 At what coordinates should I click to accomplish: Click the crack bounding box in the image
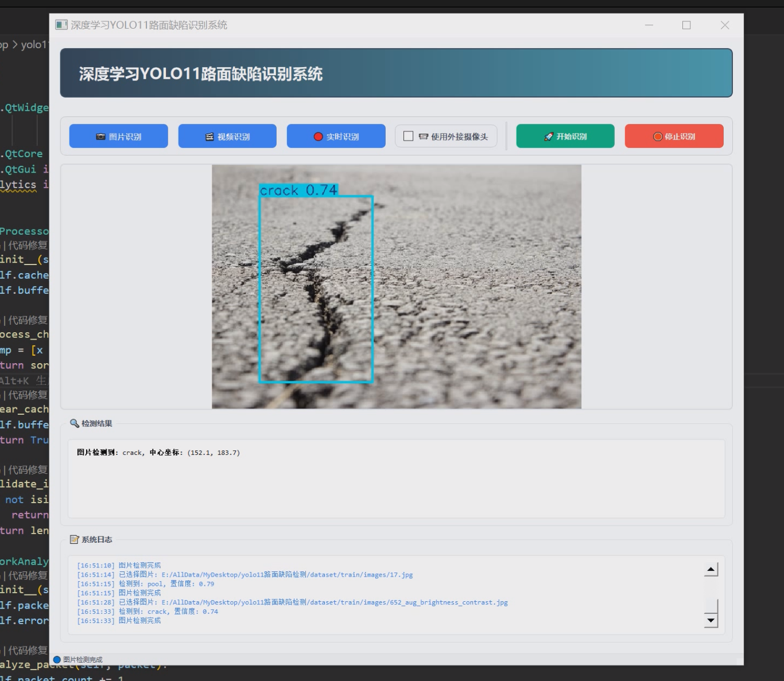click(x=316, y=287)
